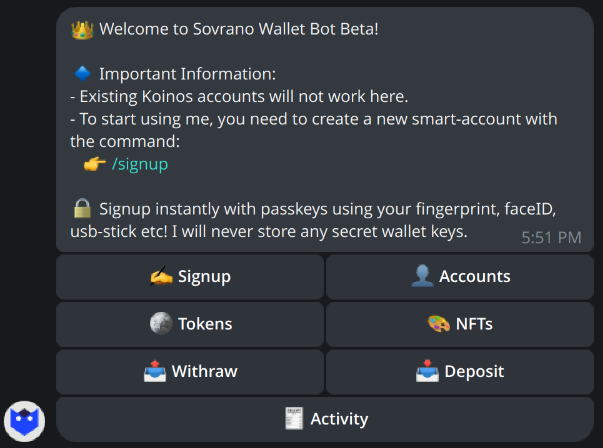Viewport: 603px width, 448px height.
Task: Click the crown emoji in welcome message
Action: pos(82,30)
